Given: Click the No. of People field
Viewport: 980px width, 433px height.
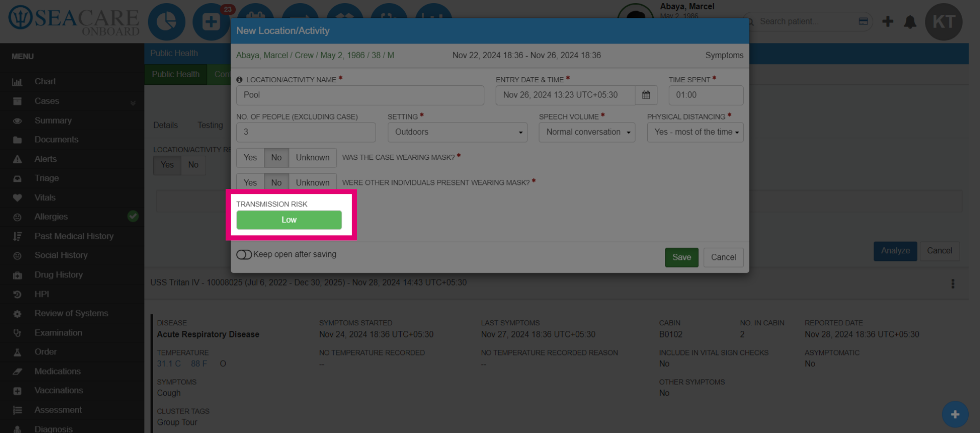Looking at the screenshot, I should pos(306,132).
